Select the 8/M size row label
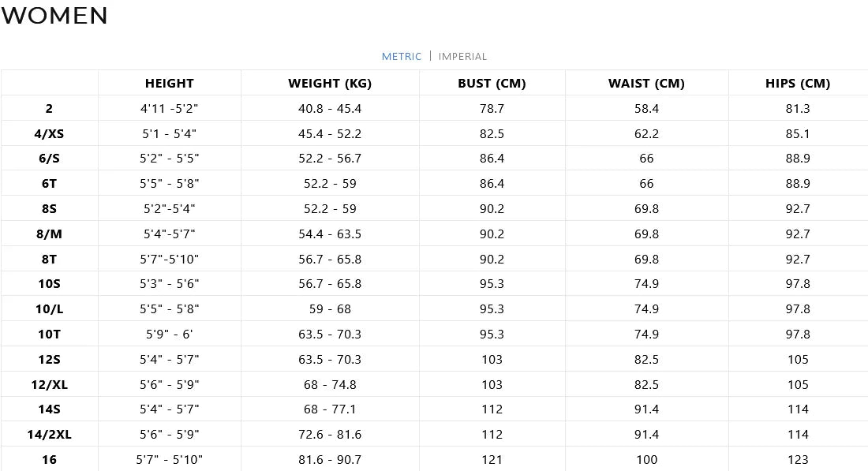This screenshot has width=868, height=471. click(x=49, y=234)
